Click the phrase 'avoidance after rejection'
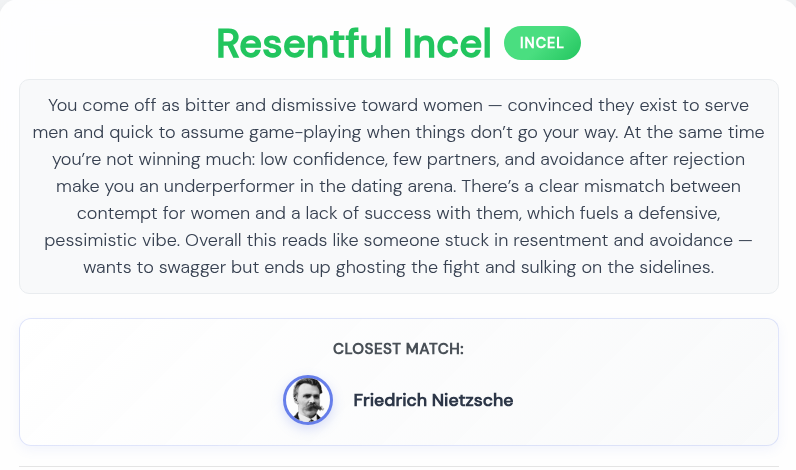This screenshot has height=470, width=796. tap(642, 159)
